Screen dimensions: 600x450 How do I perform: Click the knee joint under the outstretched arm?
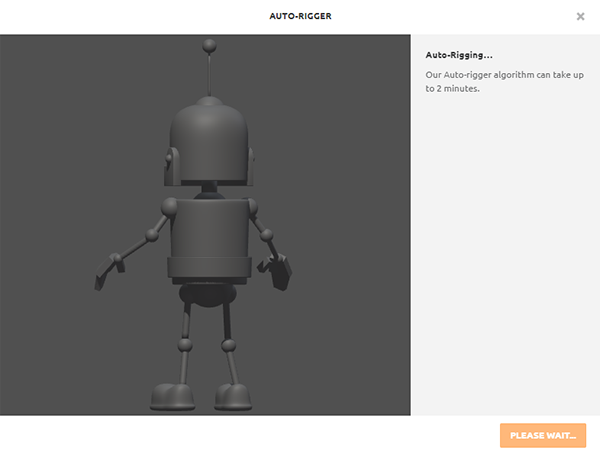click(x=184, y=345)
